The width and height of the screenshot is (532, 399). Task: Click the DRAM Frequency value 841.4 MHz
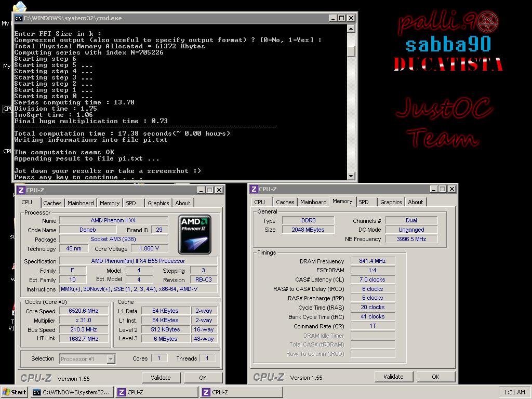tap(373, 261)
